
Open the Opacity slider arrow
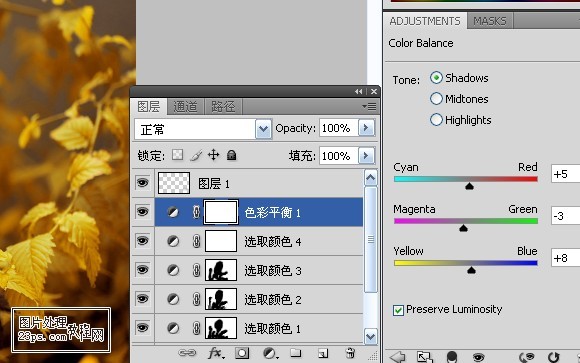(x=366, y=128)
